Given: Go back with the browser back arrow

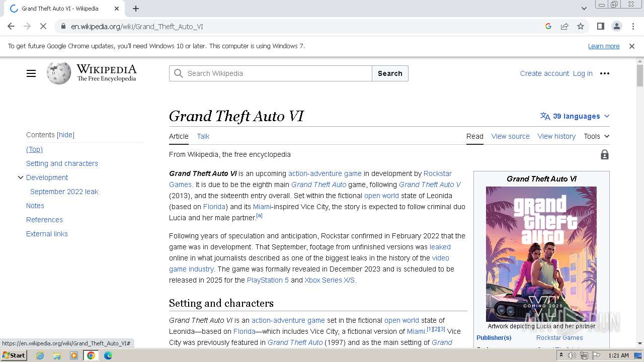Looking at the screenshot, I should pyautogui.click(x=11, y=26).
